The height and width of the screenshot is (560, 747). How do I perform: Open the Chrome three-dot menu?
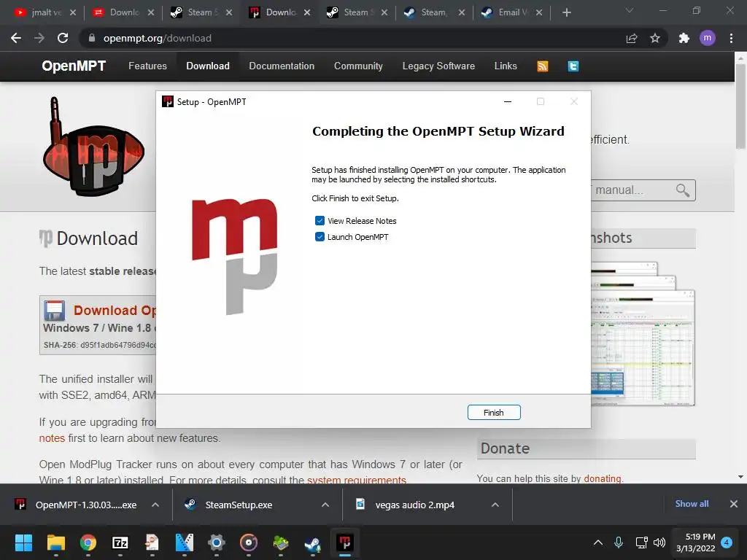click(x=731, y=38)
